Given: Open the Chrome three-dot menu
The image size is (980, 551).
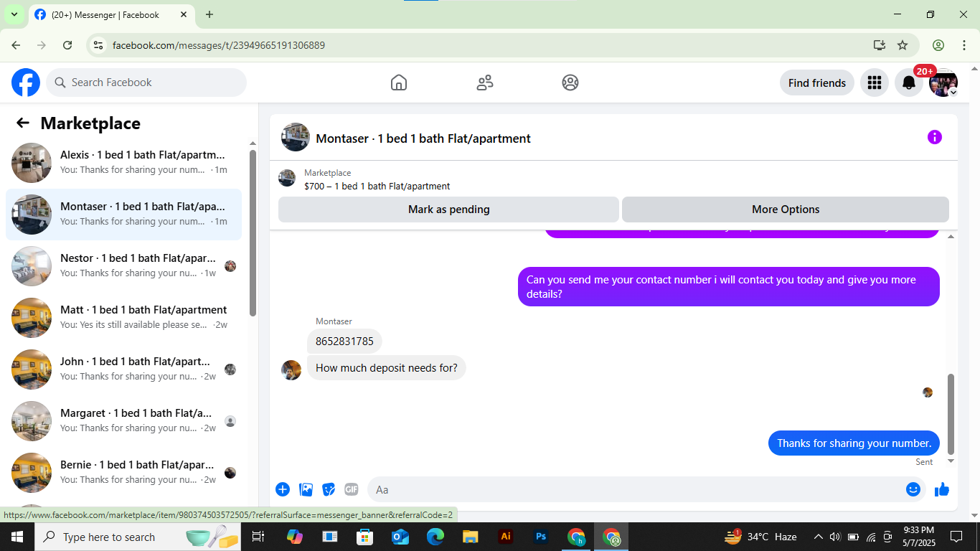Looking at the screenshot, I should point(963,45).
